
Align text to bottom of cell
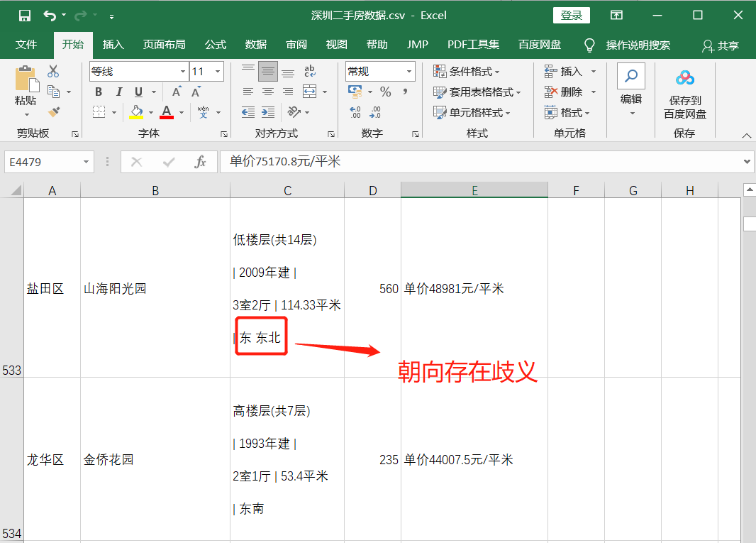pyautogui.click(x=288, y=72)
